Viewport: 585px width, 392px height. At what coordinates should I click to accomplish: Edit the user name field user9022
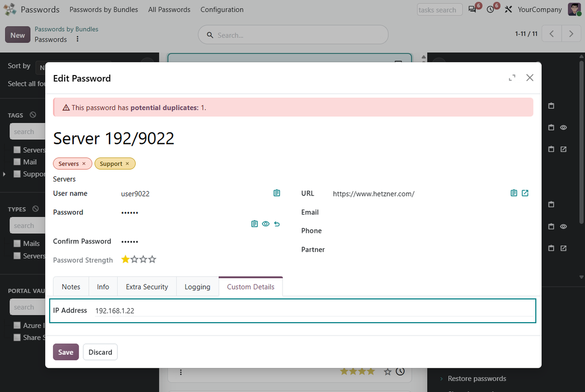(x=195, y=193)
